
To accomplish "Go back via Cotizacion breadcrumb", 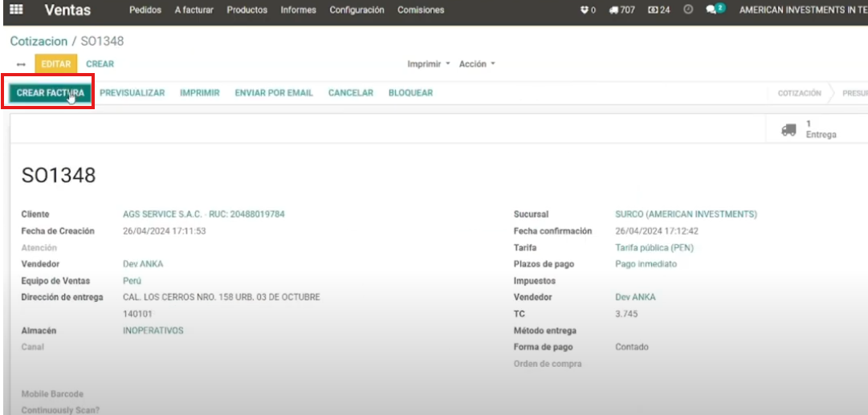I will 39,41.
